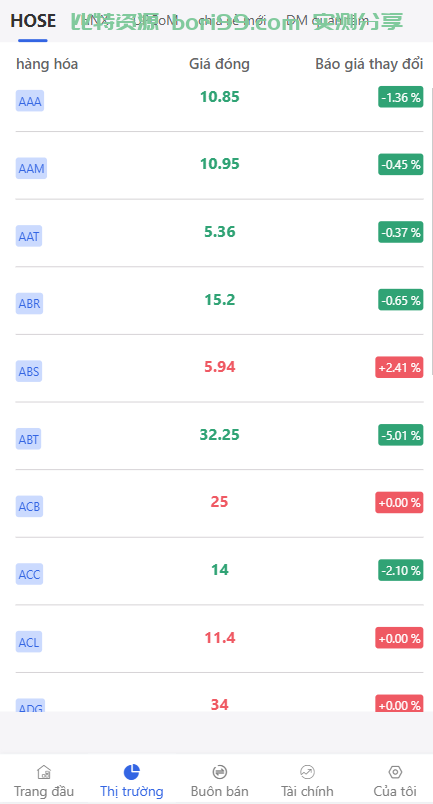Select the ACC ticker badge
The width and height of the screenshot is (433, 804).
pos(29,574)
